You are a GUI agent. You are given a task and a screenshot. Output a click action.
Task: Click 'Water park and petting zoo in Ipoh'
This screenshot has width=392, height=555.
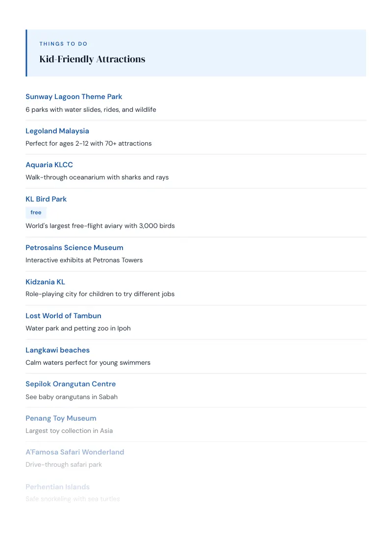(x=78, y=328)
